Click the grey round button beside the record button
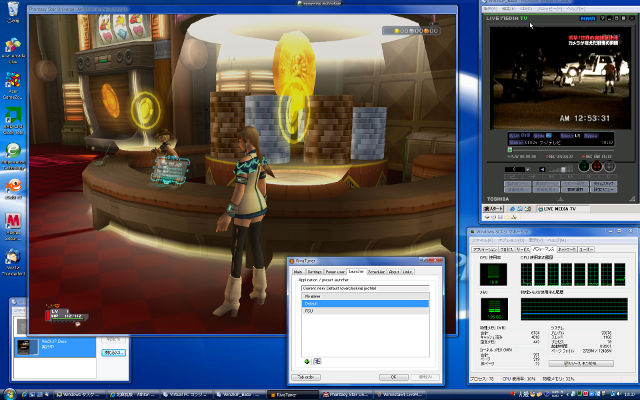Viewport: 640px width, 400px height. click(609, 167)
